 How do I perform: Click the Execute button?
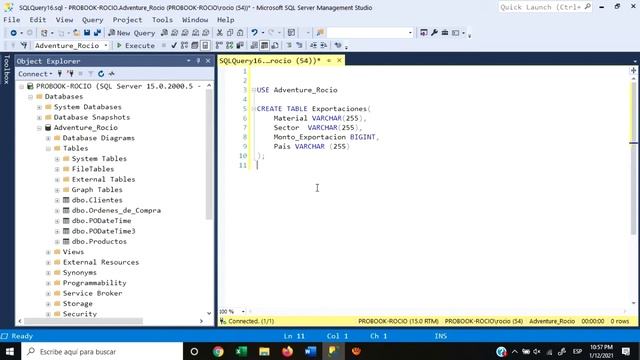click(136, 45)
